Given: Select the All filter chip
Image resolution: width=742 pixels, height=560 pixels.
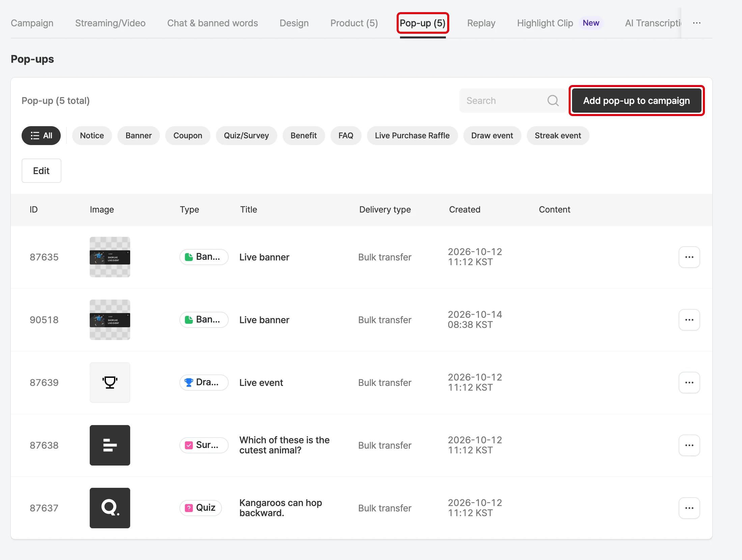Looking at the screenshot, I should pyautogui.click(x=41, y=136).
